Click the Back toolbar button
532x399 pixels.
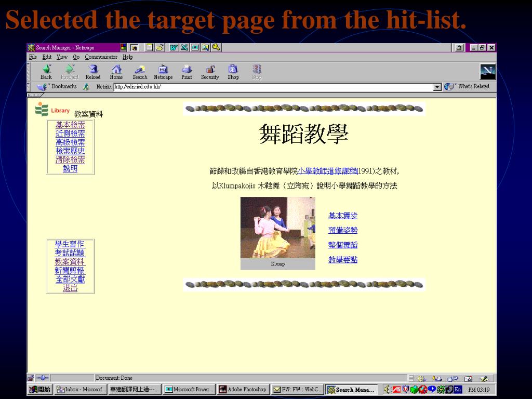pos(46,72)
